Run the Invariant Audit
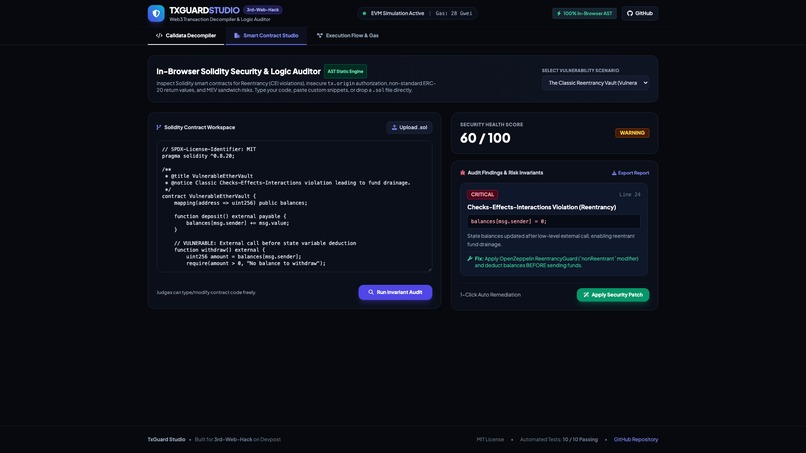 [x=395, y=292]
